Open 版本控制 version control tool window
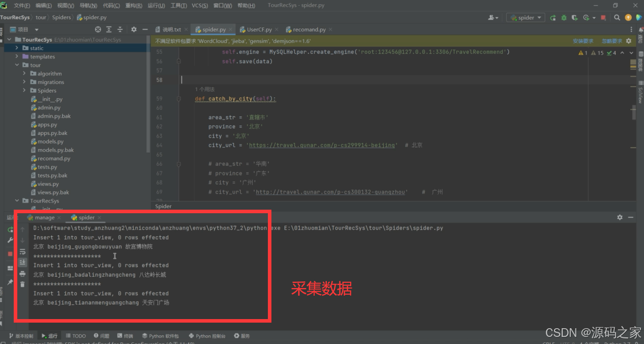This screenshot has width=644, height=344. click(21, 336)
